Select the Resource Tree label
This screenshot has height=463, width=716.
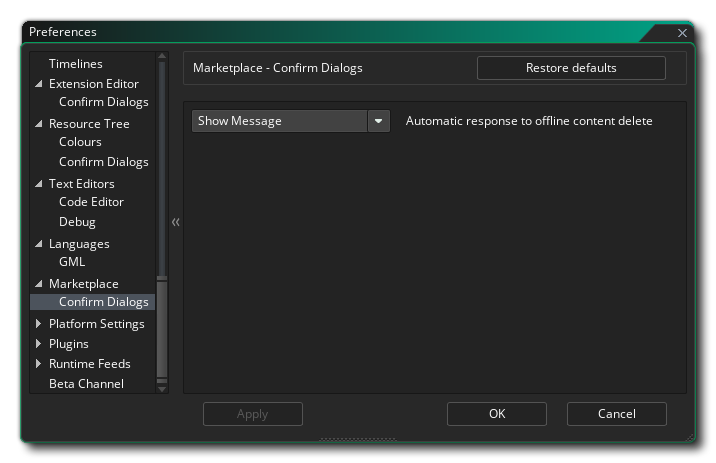(x=89, y=124)
